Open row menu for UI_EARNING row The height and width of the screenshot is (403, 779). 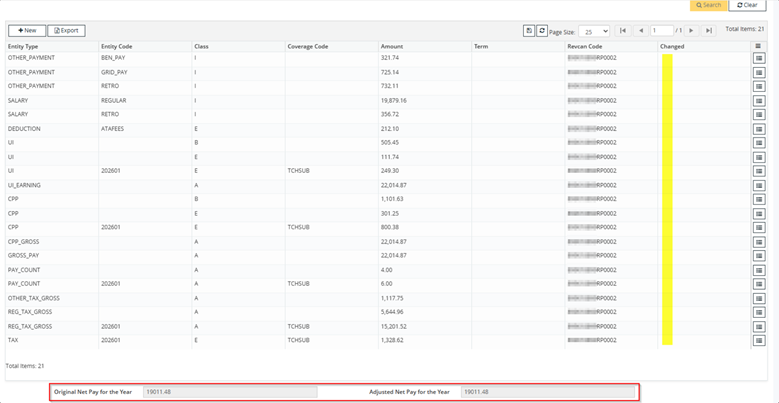point(759,186)
